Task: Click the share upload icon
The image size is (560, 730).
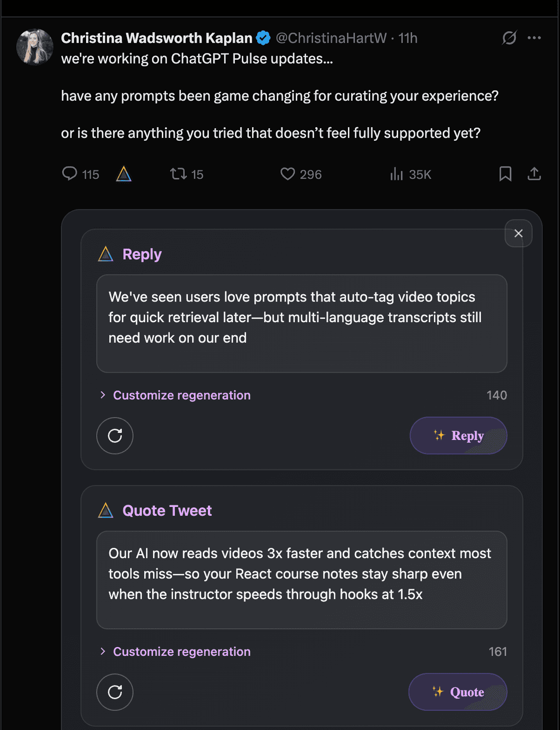Action: (535, 174)
